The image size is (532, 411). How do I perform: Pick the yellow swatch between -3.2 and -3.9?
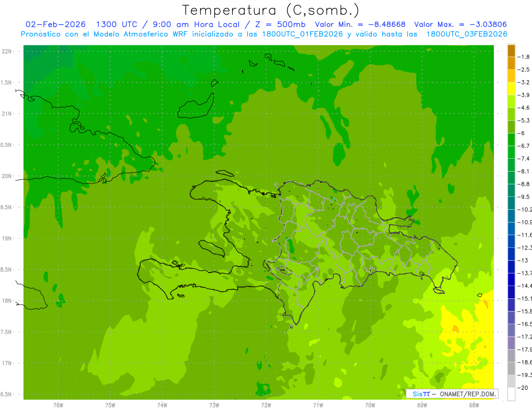click(x=511, y=89)
